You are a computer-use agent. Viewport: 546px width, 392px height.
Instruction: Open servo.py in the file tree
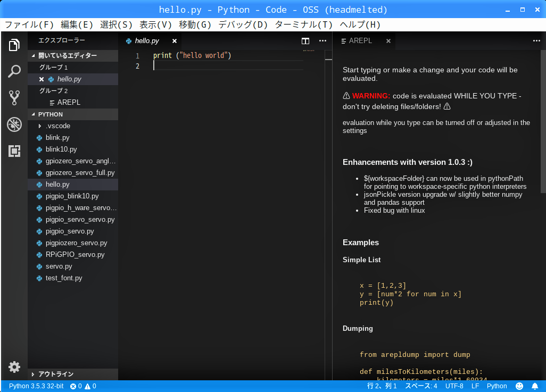tap(73, 266)
